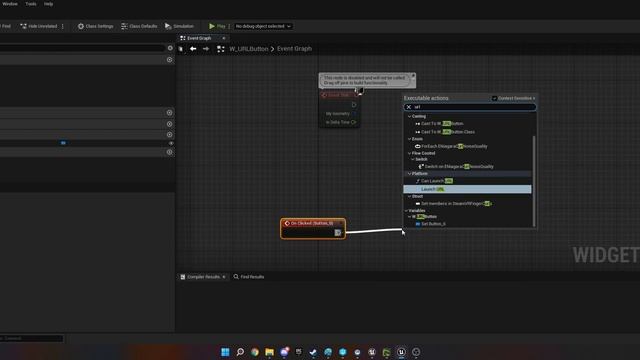This screenshot has height=360, width=640.
Task: Dismiss the disabled node warning bubble
Action: click(x=413, y=76)
